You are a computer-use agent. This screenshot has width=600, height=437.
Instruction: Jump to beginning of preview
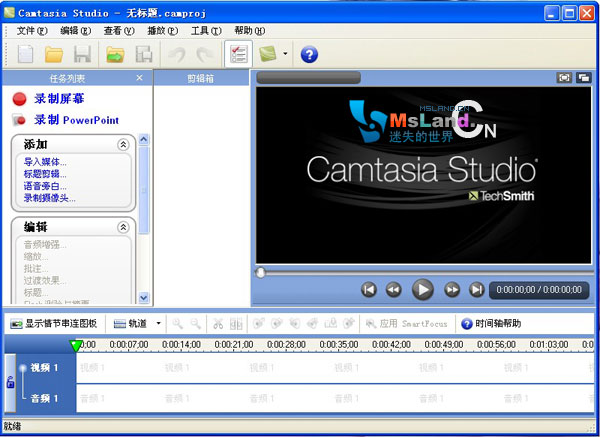click(369, 290)
